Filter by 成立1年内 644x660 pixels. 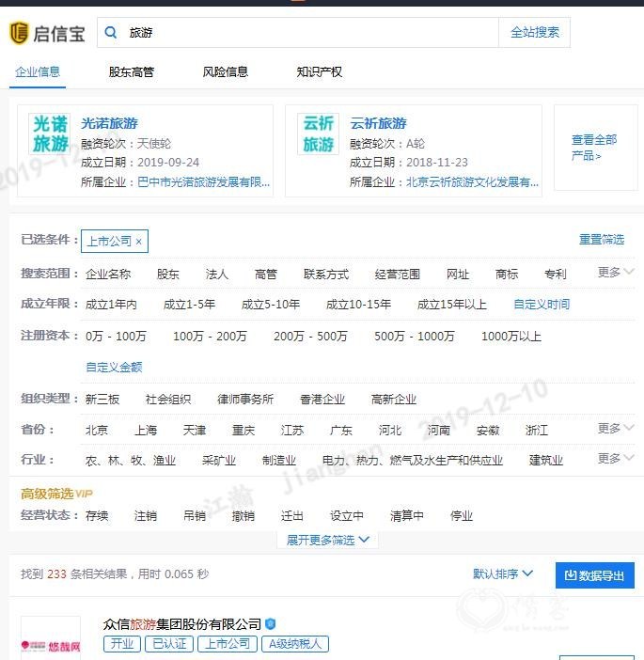point(111,304)
